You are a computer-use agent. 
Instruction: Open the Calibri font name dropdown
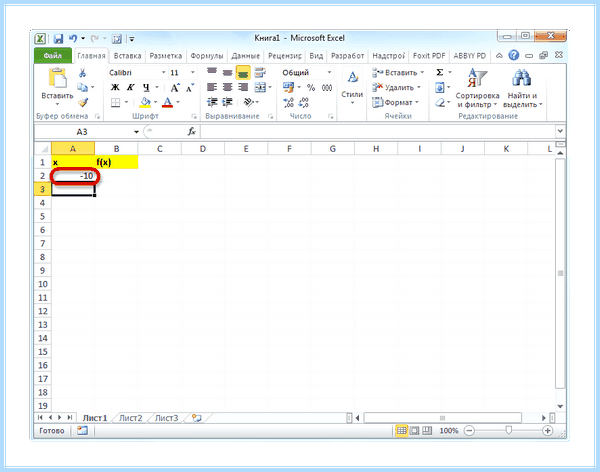coord(163,72)
